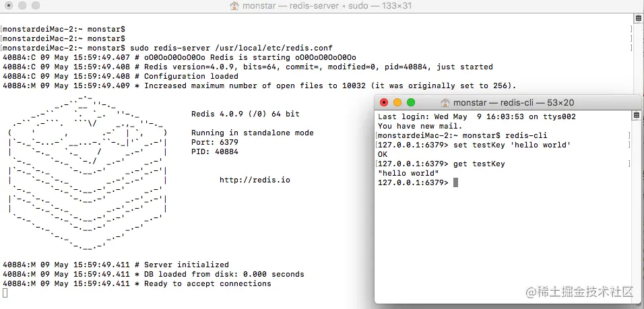The height and width of the screenshot is (309, 644).
Task: Click the redis-cli window title text
Action: [513, 102]
